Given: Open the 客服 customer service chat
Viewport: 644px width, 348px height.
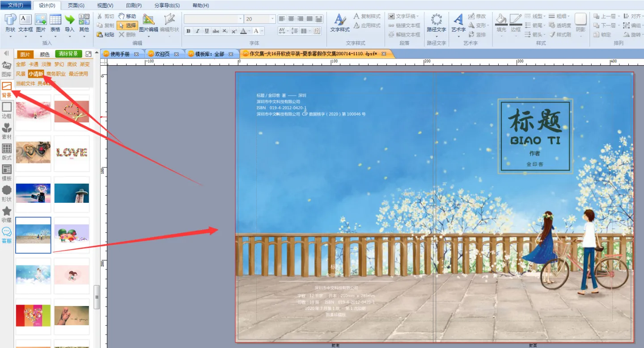Looking at the screenshot, I should pos(7,235).
